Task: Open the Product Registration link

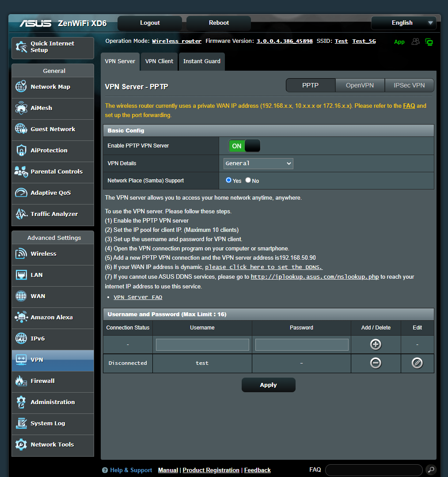Action: pyautogui.click(x=211, y=470)
